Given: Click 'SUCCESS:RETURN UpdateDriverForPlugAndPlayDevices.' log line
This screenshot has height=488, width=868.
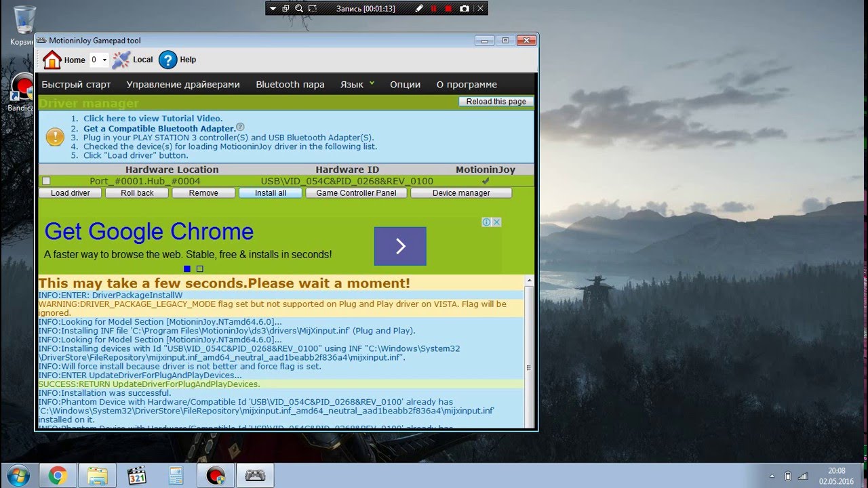Looking at the screenshot, I should coord(149,384).
